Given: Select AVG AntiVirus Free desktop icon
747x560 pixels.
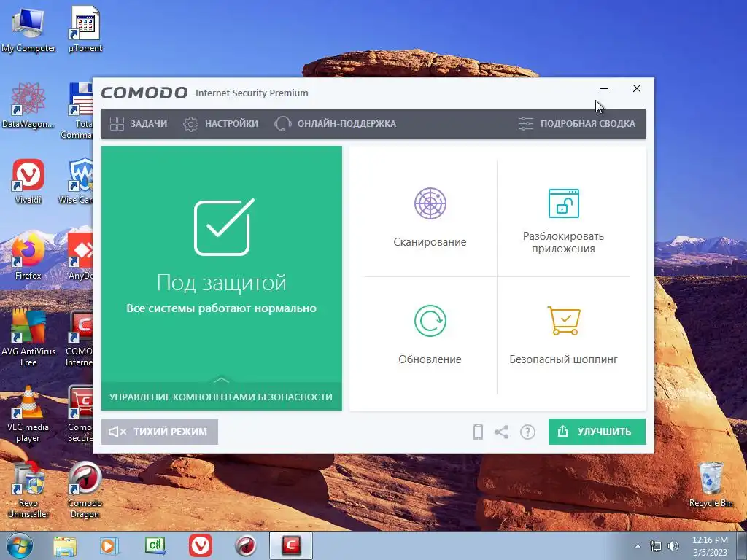Looking at the screenshot, I should point(28,338).
